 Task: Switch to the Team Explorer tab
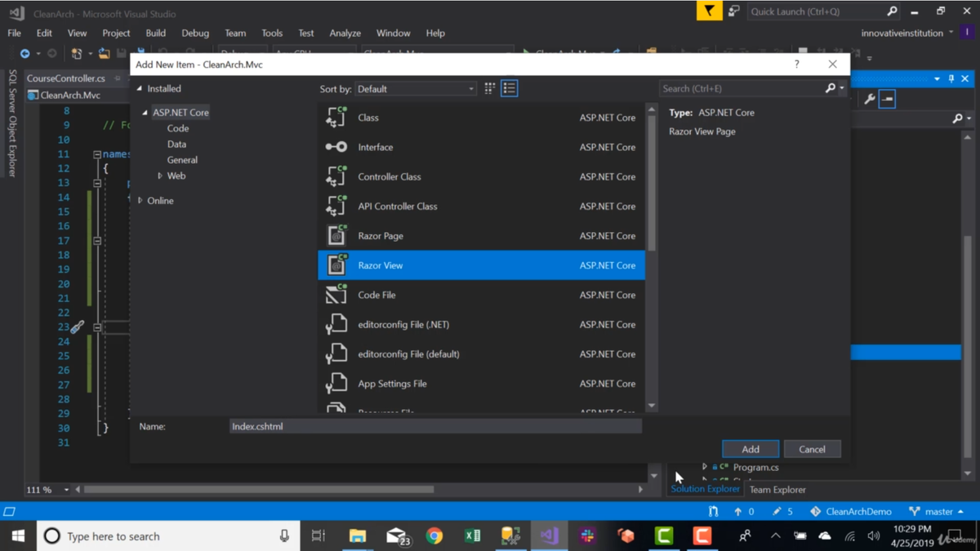pyautogui.click(x=777, y=490)
